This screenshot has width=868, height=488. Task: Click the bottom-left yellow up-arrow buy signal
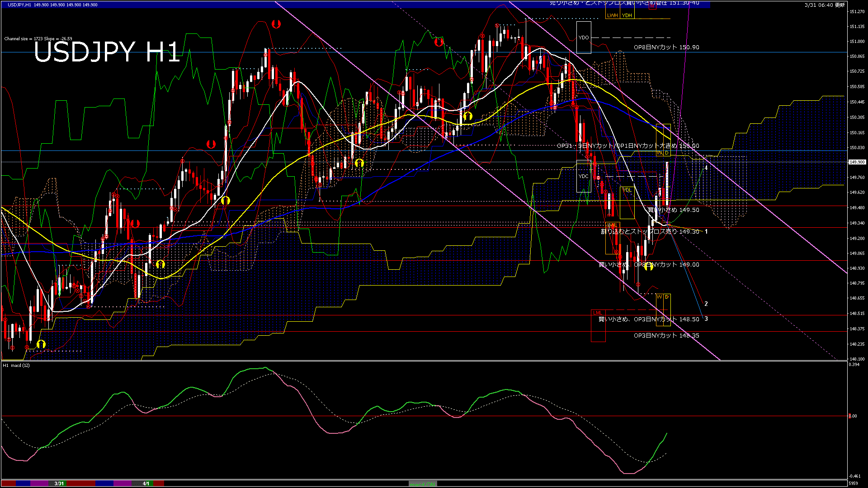41,345
